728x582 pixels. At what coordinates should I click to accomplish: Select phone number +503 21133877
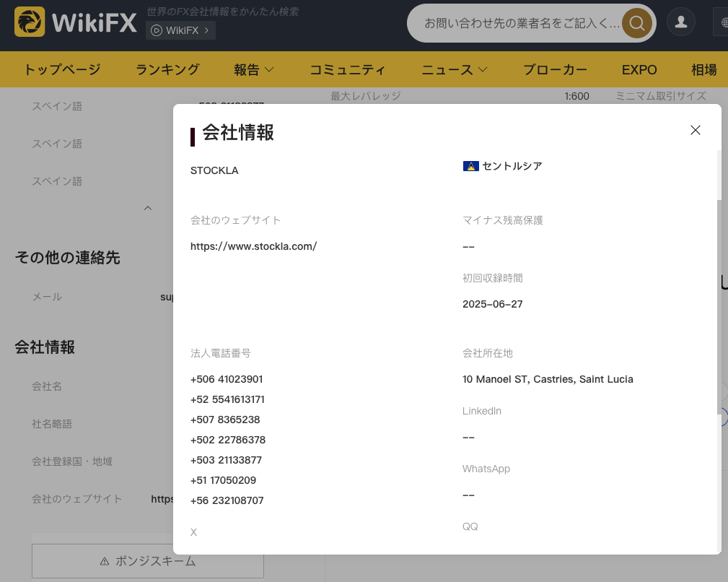(x=226, y=460)
